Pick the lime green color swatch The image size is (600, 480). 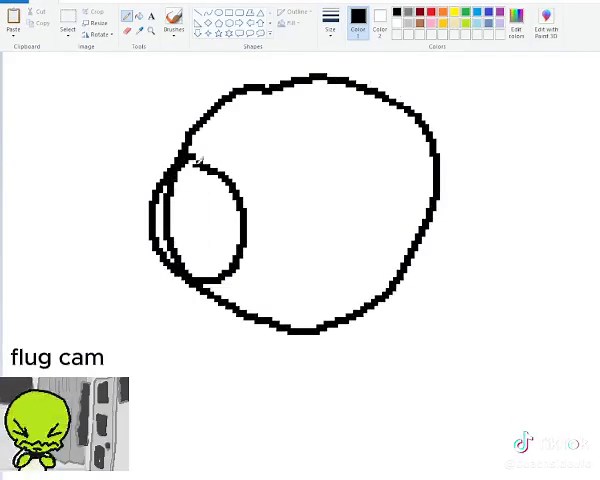(x=466, y=23)
